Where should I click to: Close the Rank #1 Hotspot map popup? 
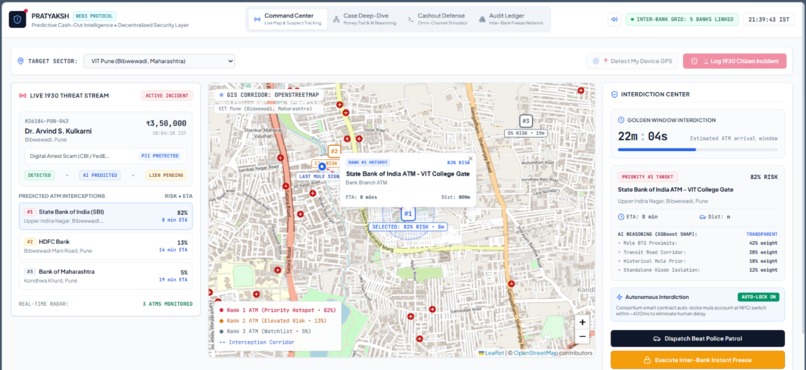(470, 159)
